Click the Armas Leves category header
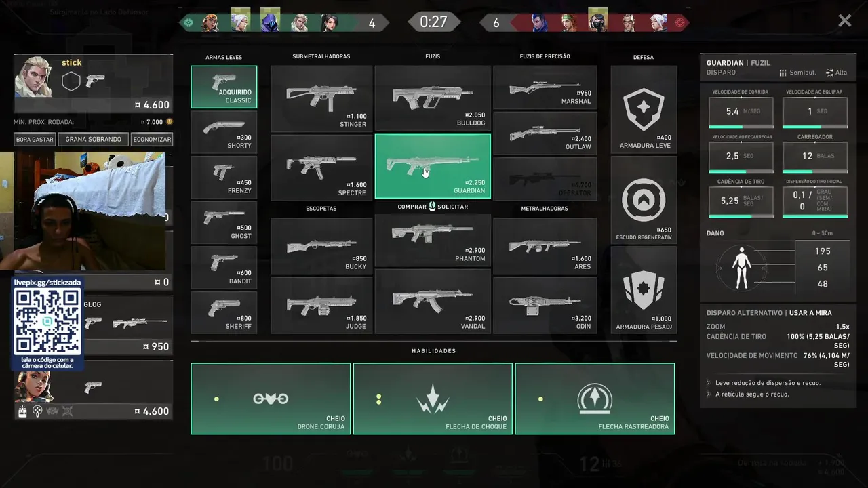Viewport: 868px width, 488px height. 224,57
